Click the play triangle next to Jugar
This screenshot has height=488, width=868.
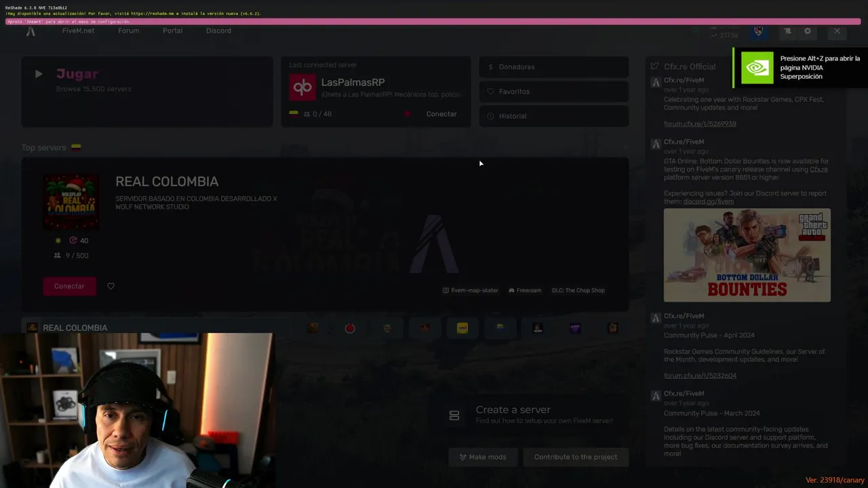[39, 74]
